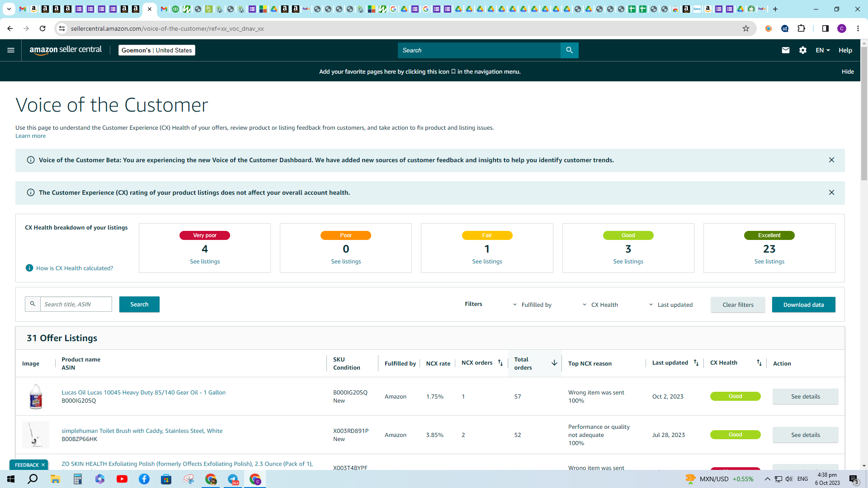Screen dimensions: 868x488
Task: Open a new browser tab
Action: tap(775, 9)
